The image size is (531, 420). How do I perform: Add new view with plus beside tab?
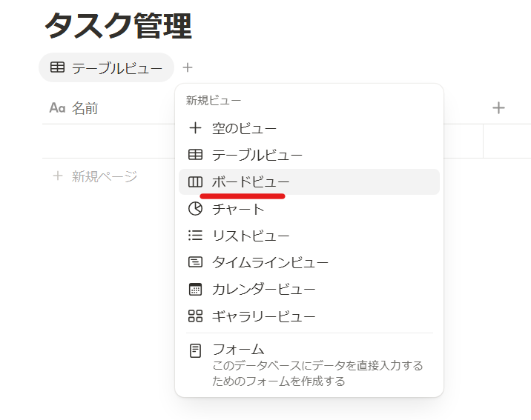click(188, 67)
